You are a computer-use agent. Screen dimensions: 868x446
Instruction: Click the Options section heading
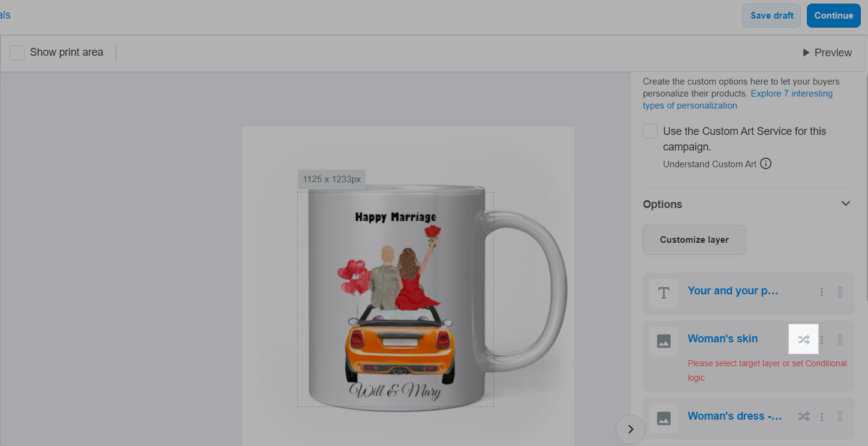[662, 204]
